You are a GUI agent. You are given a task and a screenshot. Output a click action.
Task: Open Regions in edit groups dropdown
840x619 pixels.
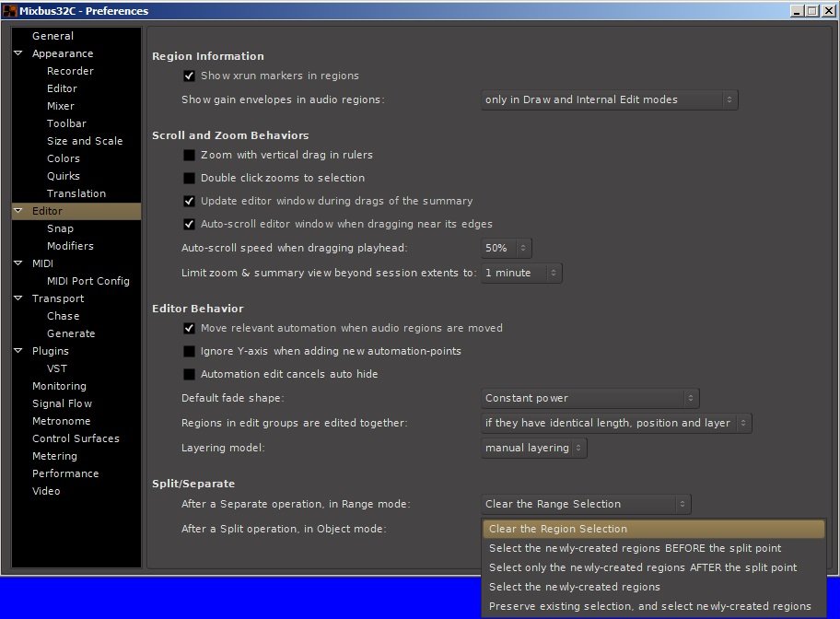click(616, 423)
